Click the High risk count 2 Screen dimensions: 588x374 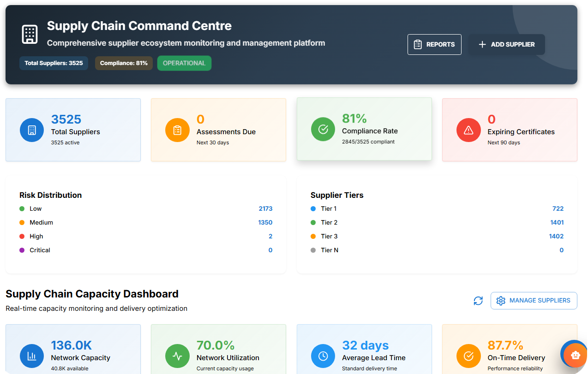pos(270,237)
